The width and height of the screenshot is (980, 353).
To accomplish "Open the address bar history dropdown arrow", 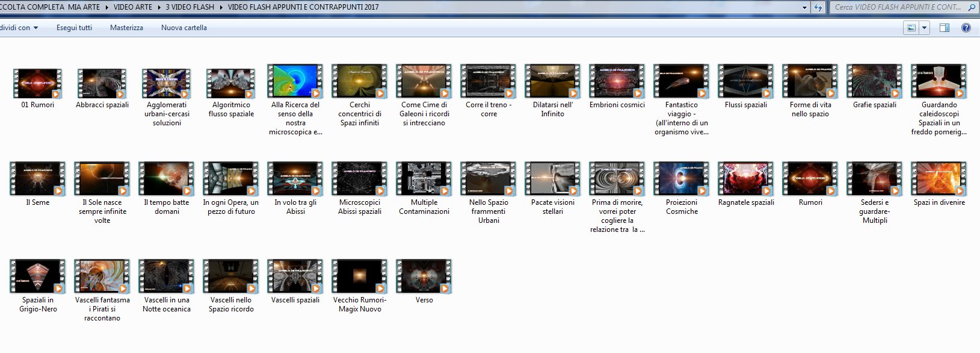I will pos(805,7).
